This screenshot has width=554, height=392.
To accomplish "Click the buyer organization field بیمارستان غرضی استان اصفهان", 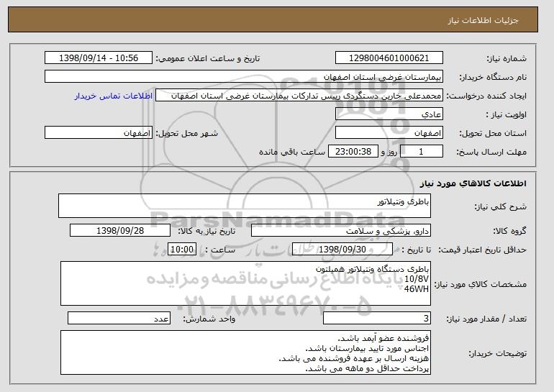I will [244, 77].
